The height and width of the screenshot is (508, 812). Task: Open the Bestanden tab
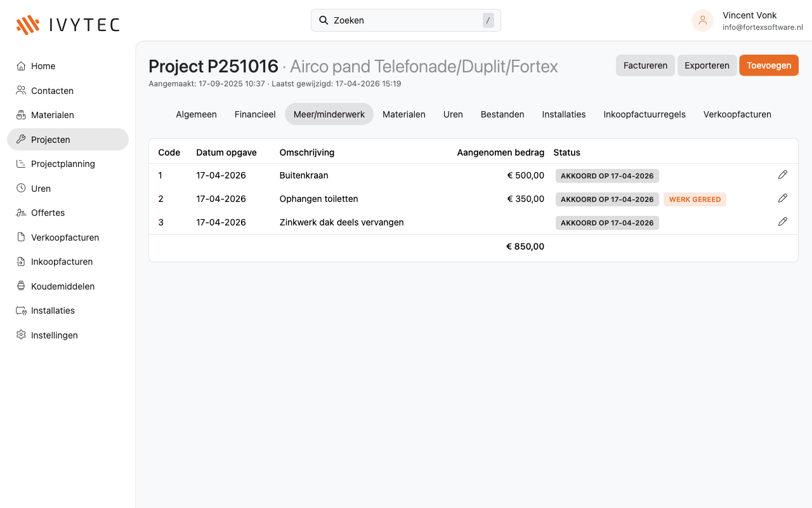(502, 114)
